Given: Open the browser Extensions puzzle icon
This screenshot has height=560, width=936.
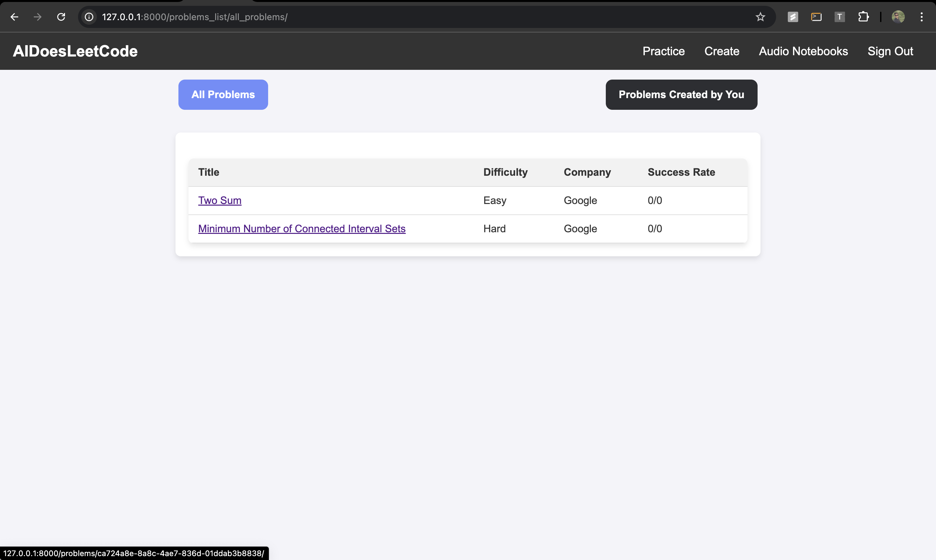Looking at the screenshot, I should click(863, 17).
